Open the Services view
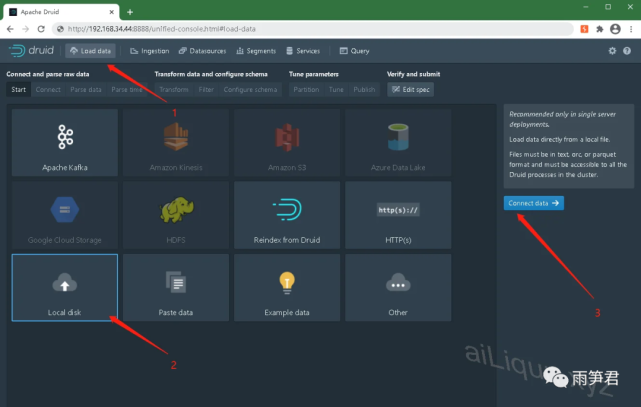641x407 pixels. click(x=303, y=51)
